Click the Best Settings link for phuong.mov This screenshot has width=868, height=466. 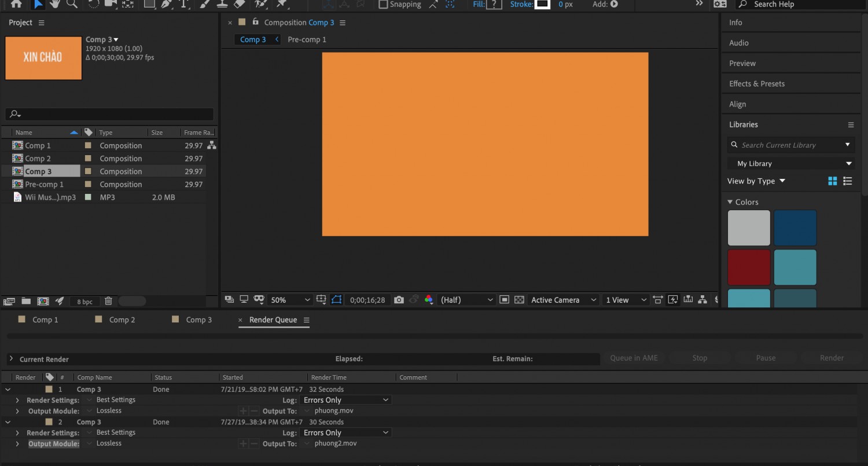[116, 399]
